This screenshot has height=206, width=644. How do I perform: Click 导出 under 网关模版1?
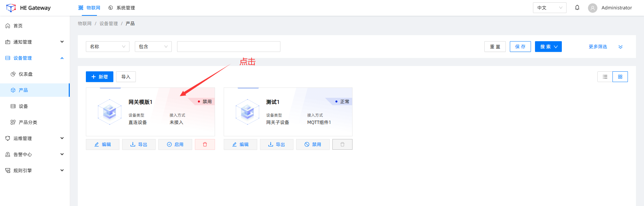[x=139, y=144]
